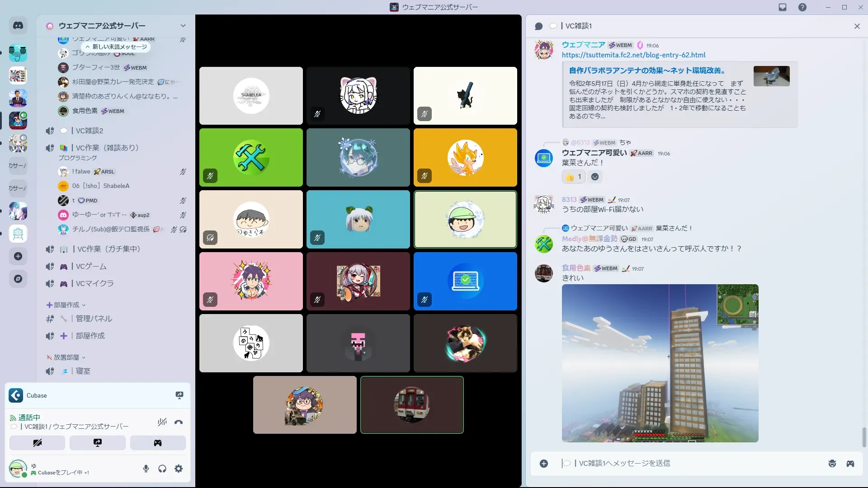This screenshot has width=868, height=488.
Task: Toggle microphone mute in user panel
Action: (146, 469)
